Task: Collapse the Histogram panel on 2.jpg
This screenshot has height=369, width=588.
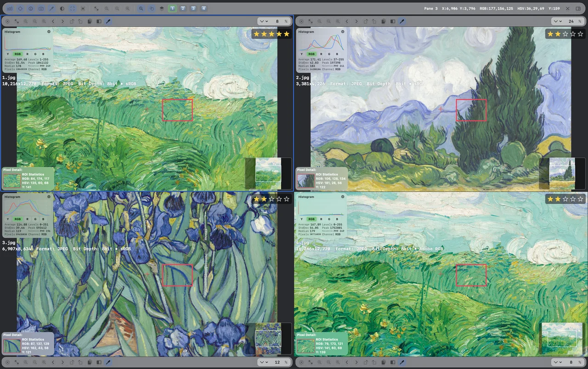Action: (342, 32)
